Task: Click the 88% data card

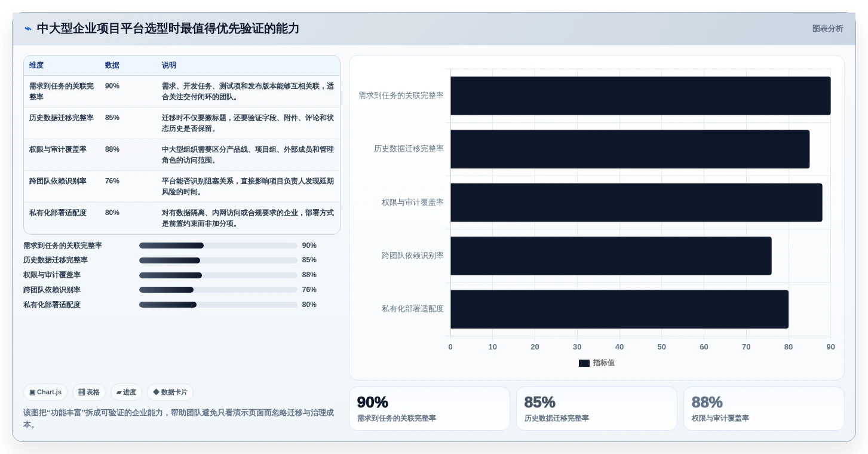Action: pyautogui.click(x=764, y=409)
